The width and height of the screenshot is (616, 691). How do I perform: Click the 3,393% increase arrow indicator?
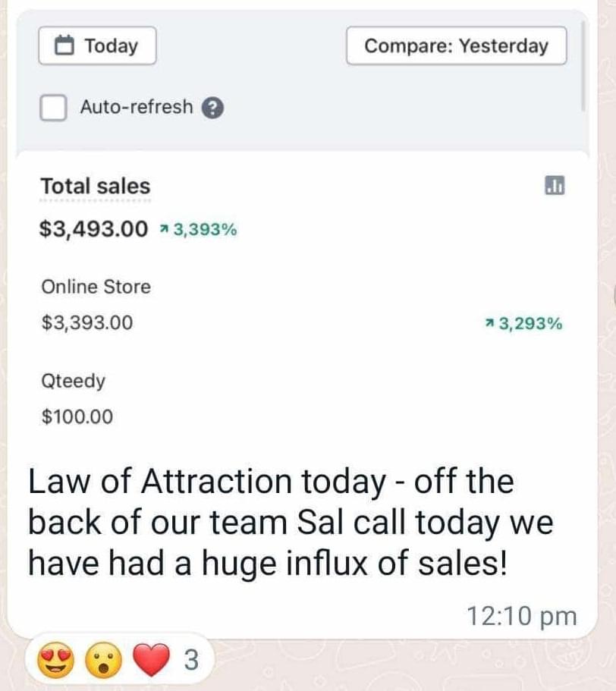coord(199,230)
